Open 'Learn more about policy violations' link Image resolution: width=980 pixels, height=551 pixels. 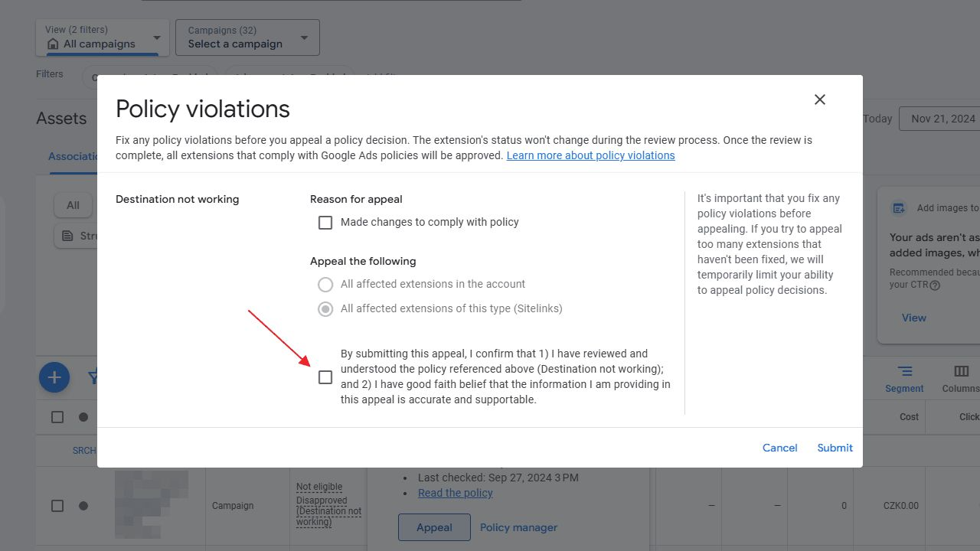[590, 155]
